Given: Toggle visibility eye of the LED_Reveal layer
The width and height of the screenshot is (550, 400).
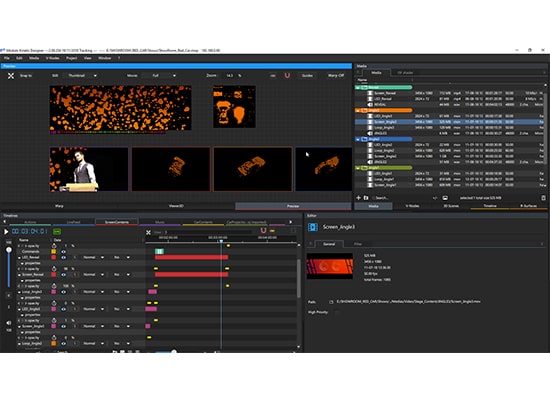Looking at the screenshot, I should [63, 258].
